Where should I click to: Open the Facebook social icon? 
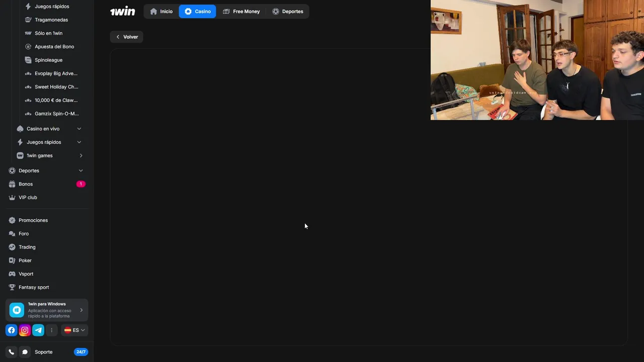pos(11,330)
